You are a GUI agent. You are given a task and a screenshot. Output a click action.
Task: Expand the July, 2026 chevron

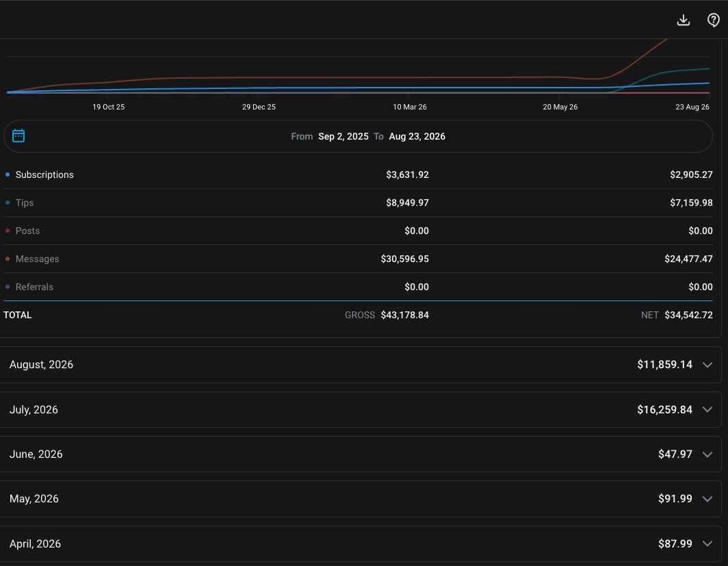click(x=707, y=409)
